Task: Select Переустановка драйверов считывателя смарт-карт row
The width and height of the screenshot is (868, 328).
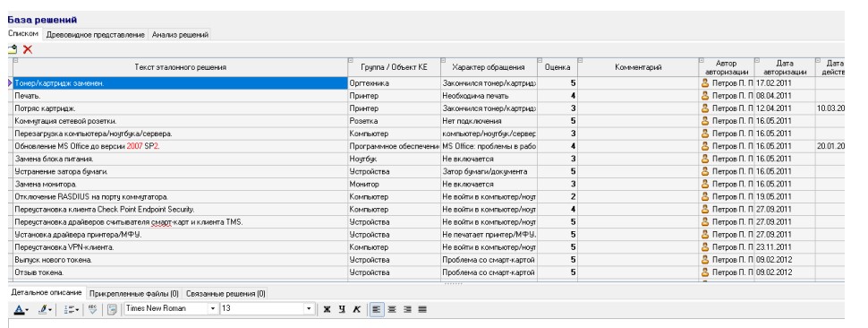Action: (180, 221)
